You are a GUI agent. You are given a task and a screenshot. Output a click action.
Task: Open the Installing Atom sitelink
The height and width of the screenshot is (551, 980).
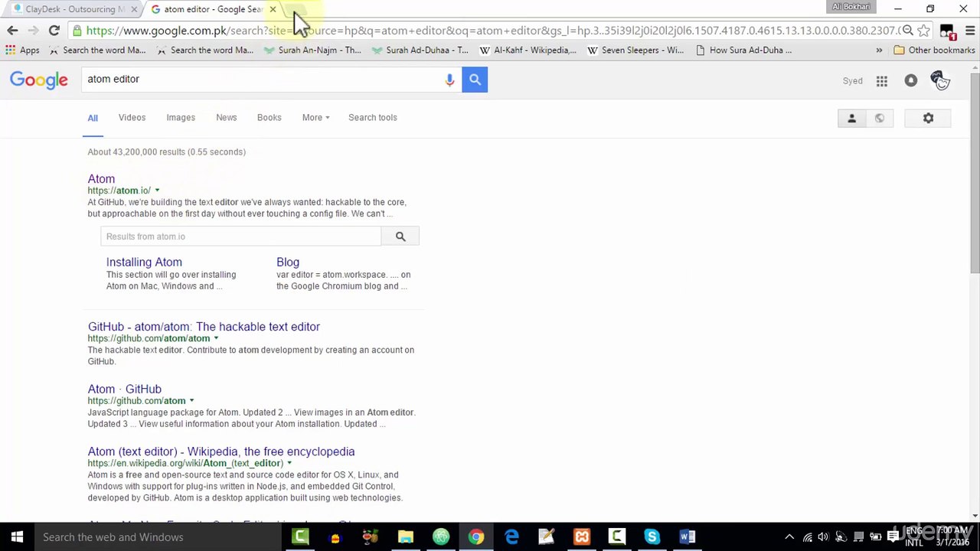click(144, 262)
